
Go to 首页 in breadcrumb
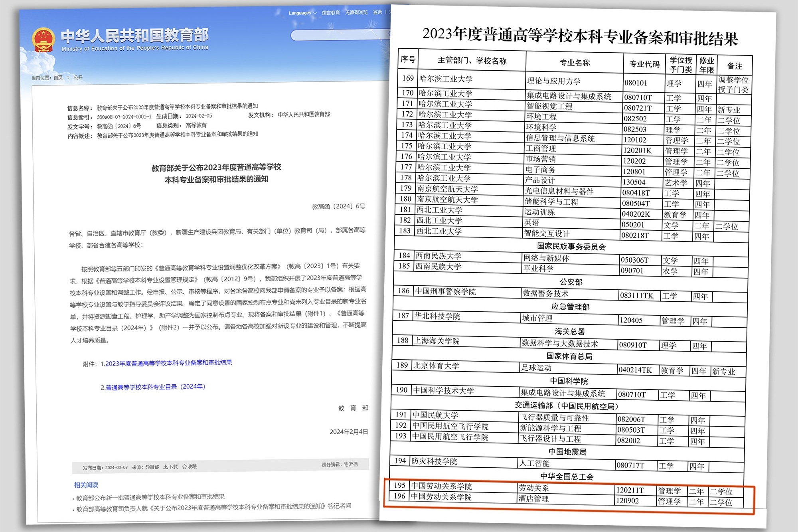tap(58, 77)
